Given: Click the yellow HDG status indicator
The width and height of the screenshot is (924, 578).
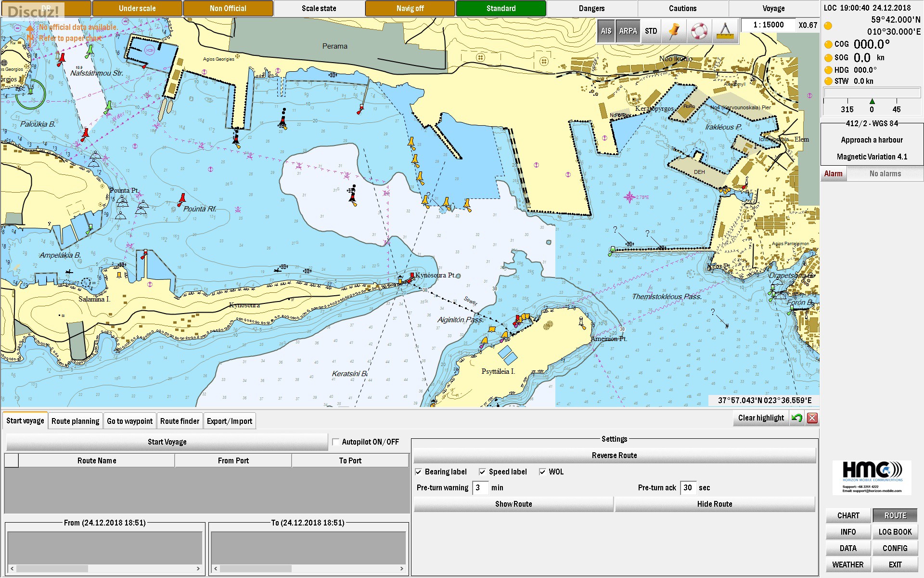Looking at the screenshot, I should pos(828,70).
